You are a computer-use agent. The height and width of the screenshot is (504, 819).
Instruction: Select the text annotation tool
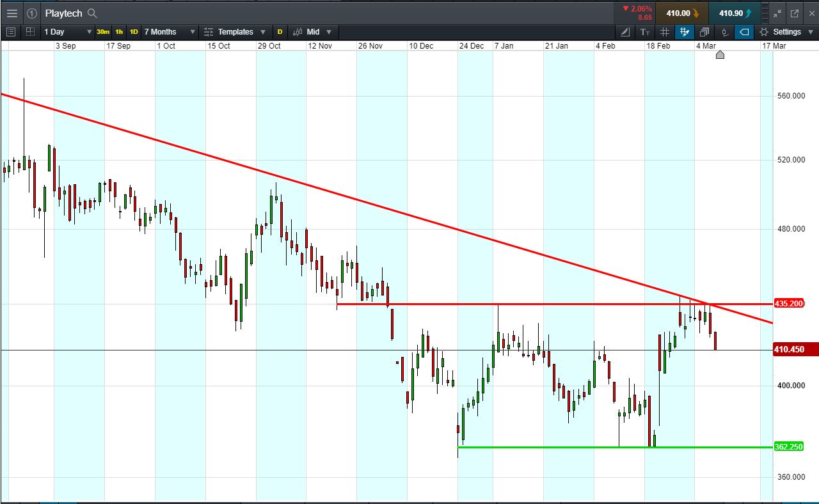[x=645, y=31]
